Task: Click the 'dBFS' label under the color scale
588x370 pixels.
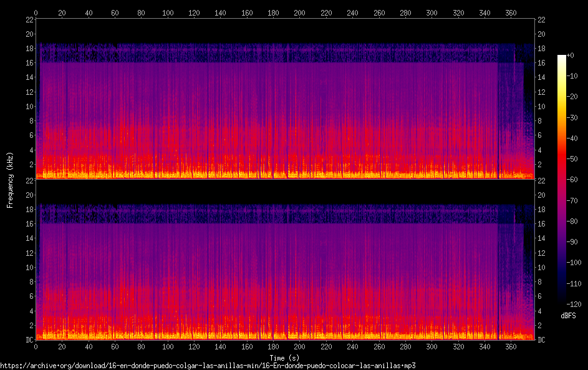Action: [568, 316]
